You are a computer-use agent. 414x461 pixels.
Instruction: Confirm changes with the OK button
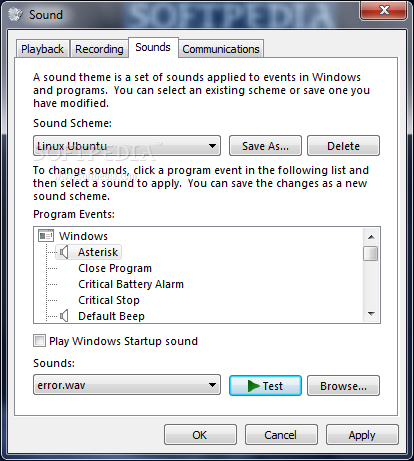coord(200,435)
